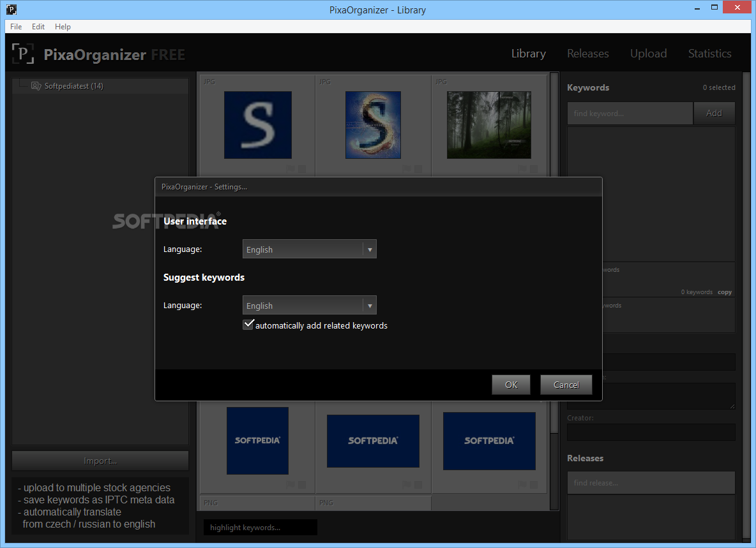This screenshot has width=756, height=548.
Task: Click square marker under right SOFTPEDIA thumbnail
Action: click(534, 484)
